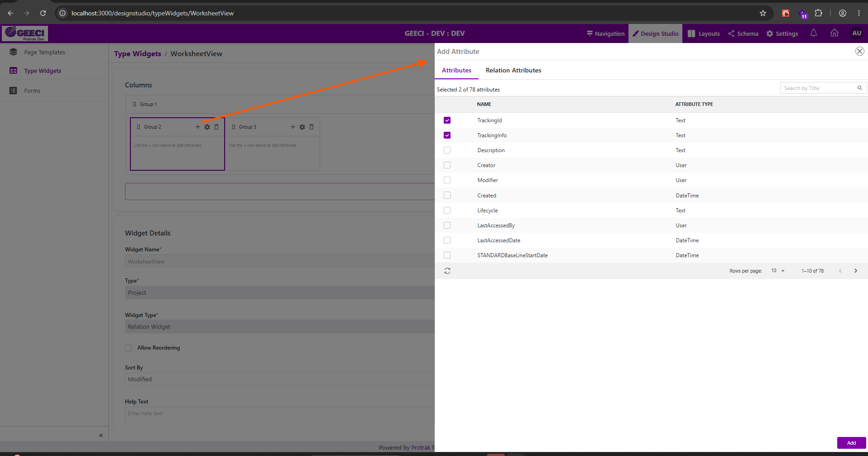Viewport: 868px width, 456px height.
Task: Collapse the left sidebar with the chevron icon
Action: [x=101, y=435]
